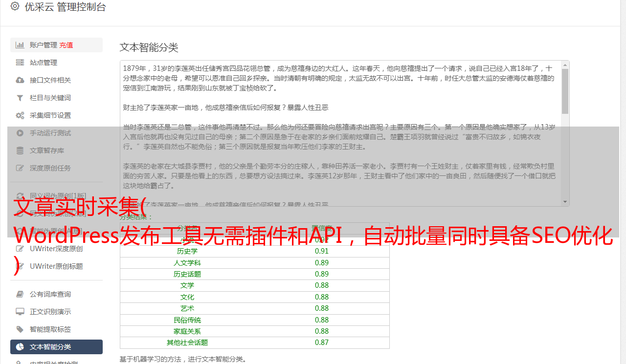Click the play circle icon for 手动运行测试
This screenshot has height=364, width=626.
click(x=20, y=133)
